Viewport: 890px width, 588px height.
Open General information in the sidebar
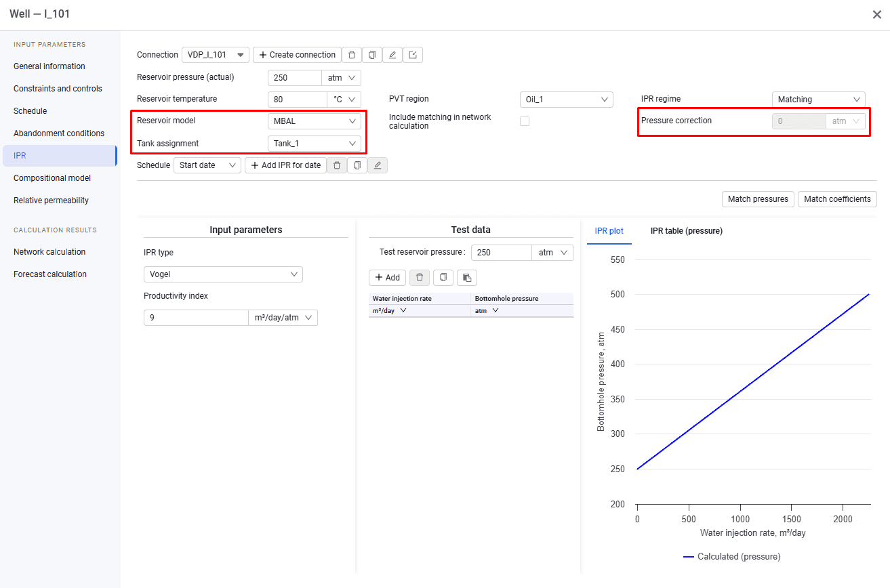[x=49, y=66]
